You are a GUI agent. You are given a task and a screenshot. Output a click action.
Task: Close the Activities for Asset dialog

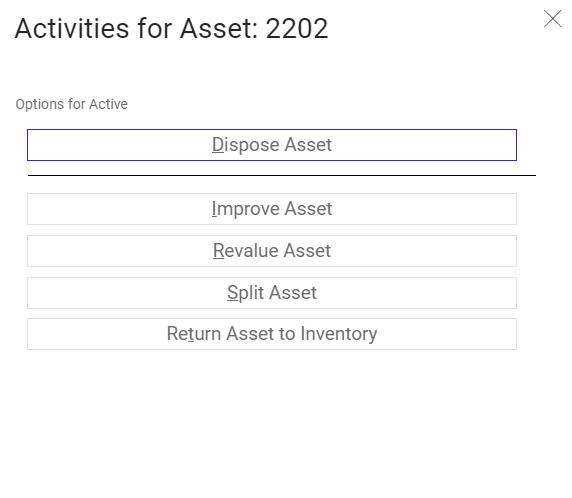[x=552, y=19]
